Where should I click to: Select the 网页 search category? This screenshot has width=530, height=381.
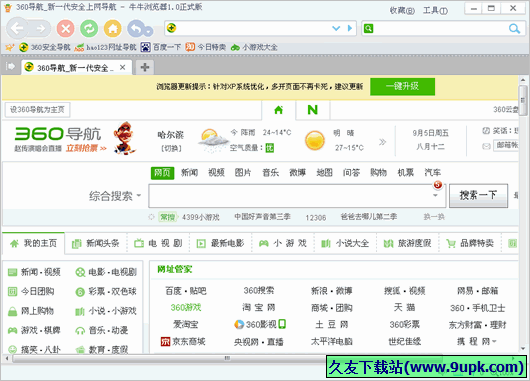click(162, 173)
